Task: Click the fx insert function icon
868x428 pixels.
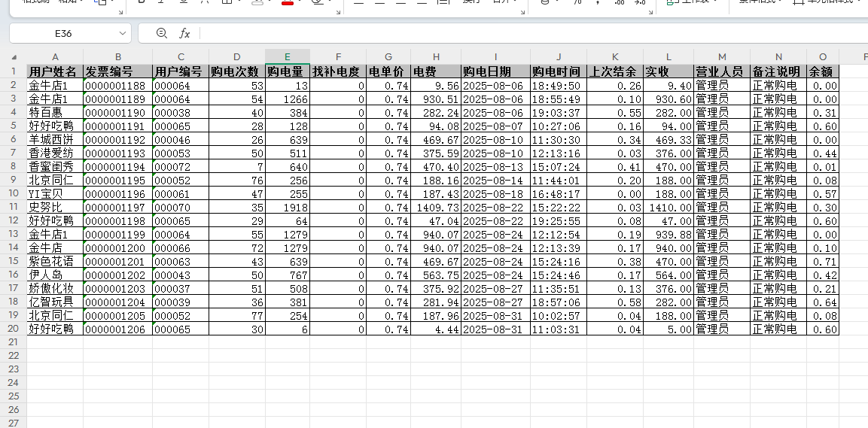Action: (184, 33)
